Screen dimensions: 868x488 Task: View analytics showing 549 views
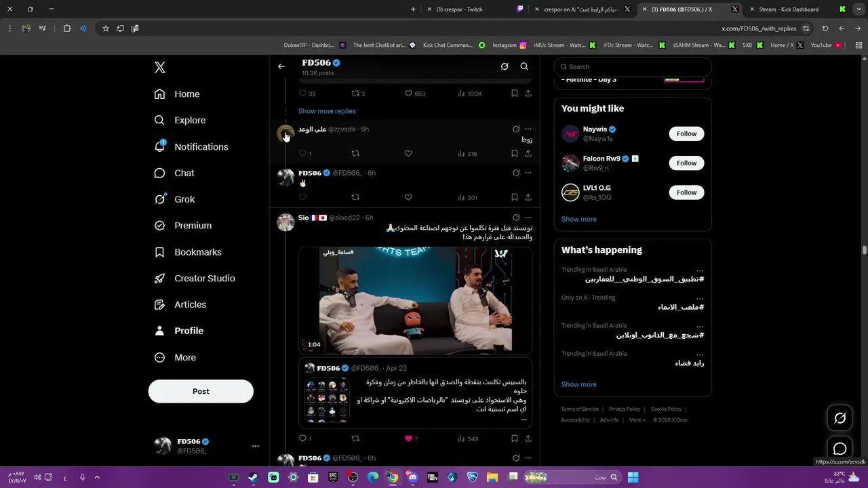tap(468, 439)
